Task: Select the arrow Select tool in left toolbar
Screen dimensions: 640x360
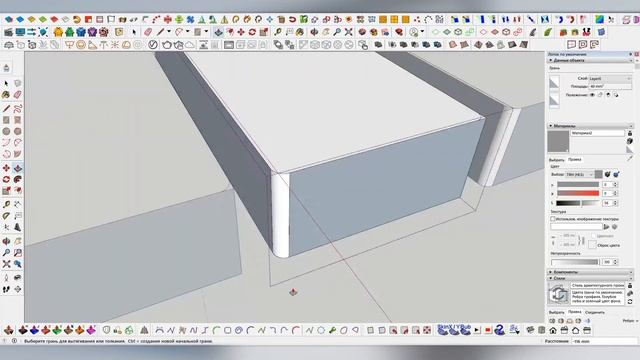Action: pos(6,83)
